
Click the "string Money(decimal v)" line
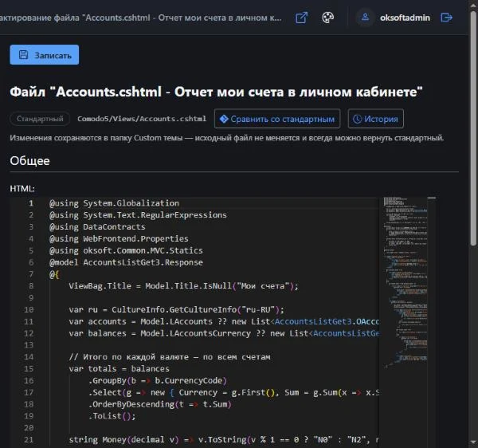pos(224,440)
